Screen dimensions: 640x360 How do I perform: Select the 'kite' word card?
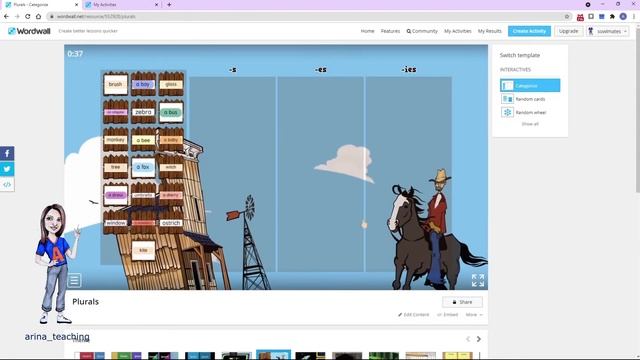pos(143,250)
